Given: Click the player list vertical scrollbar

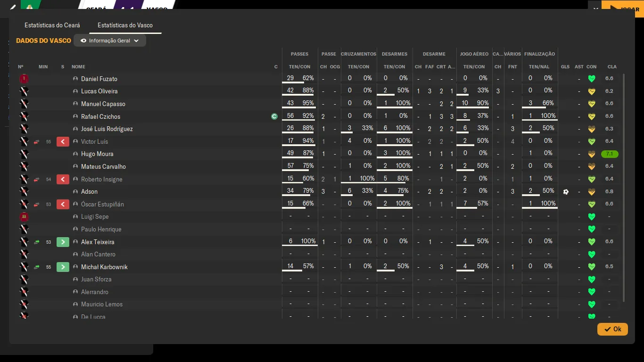Looking at the screenshot, I should click(x=624, y=188).
